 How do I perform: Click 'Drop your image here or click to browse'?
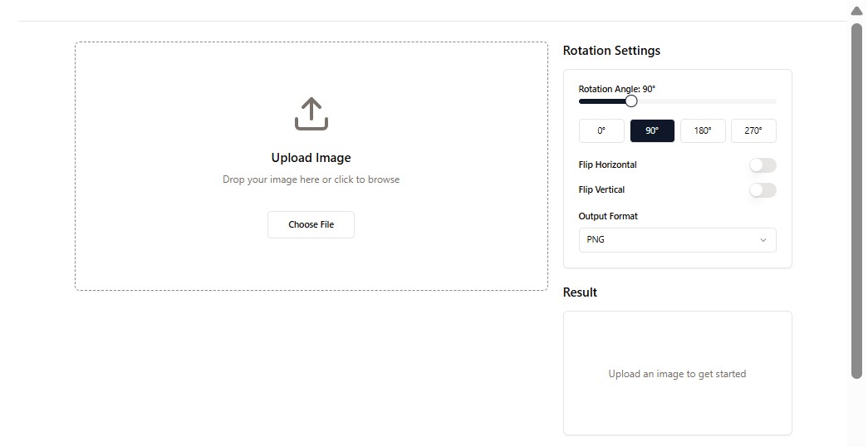(x=311, y=179)
